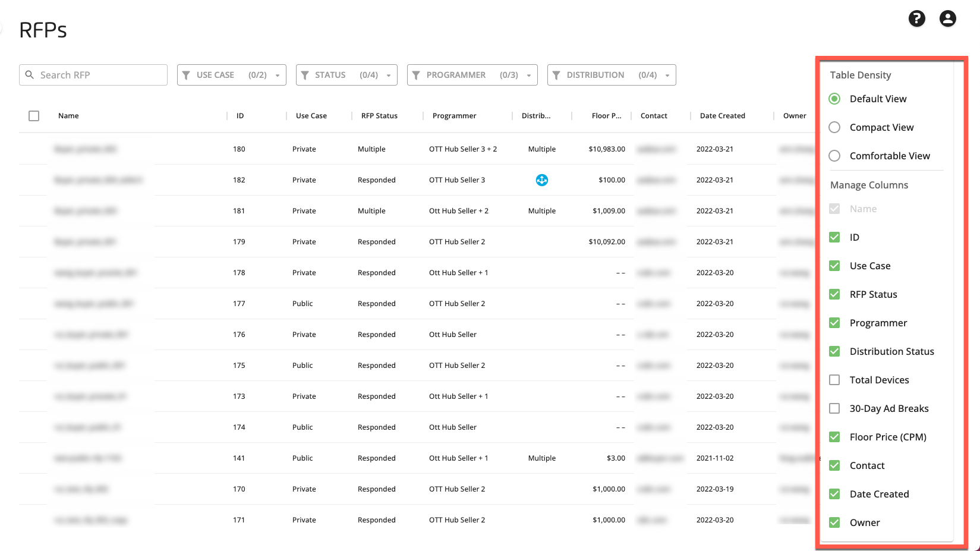
Task: Enable the 30-Day Ad Breaks column
Action: (834, 408)
